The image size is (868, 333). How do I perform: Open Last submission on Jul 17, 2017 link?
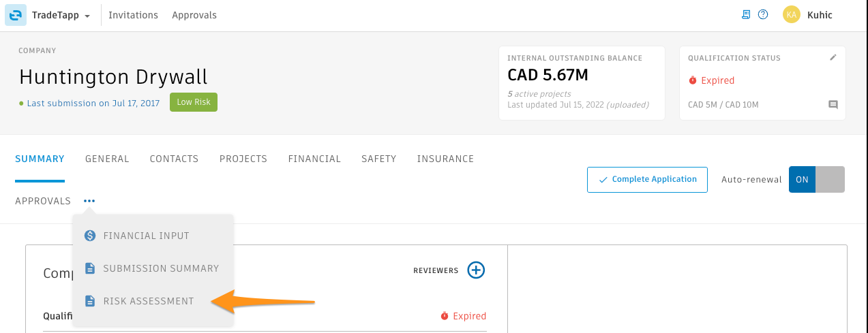click(93, 103)
